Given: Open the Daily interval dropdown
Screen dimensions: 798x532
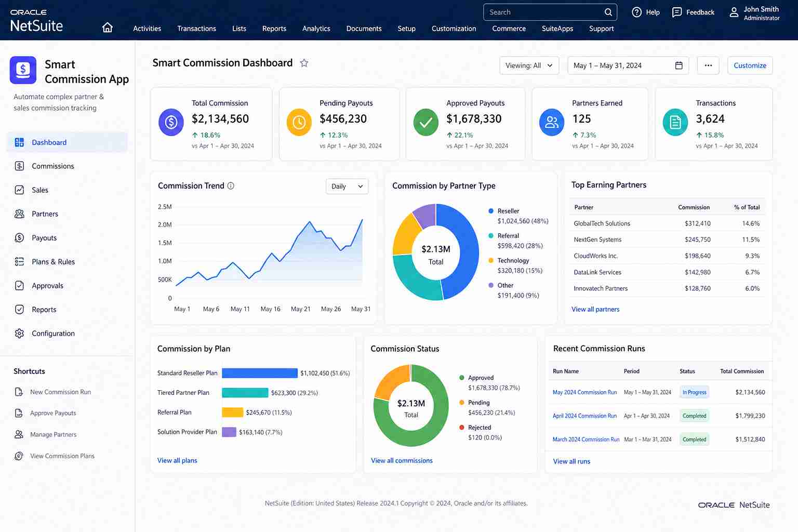Looking at the screenshot, I should 347,187.
